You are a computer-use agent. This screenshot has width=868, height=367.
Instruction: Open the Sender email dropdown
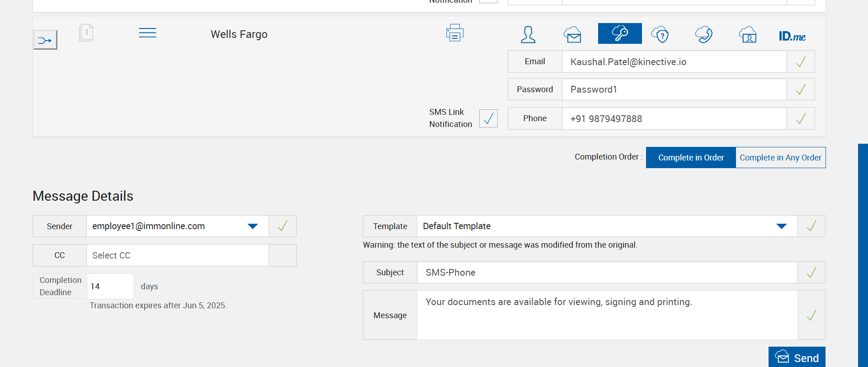252,226
